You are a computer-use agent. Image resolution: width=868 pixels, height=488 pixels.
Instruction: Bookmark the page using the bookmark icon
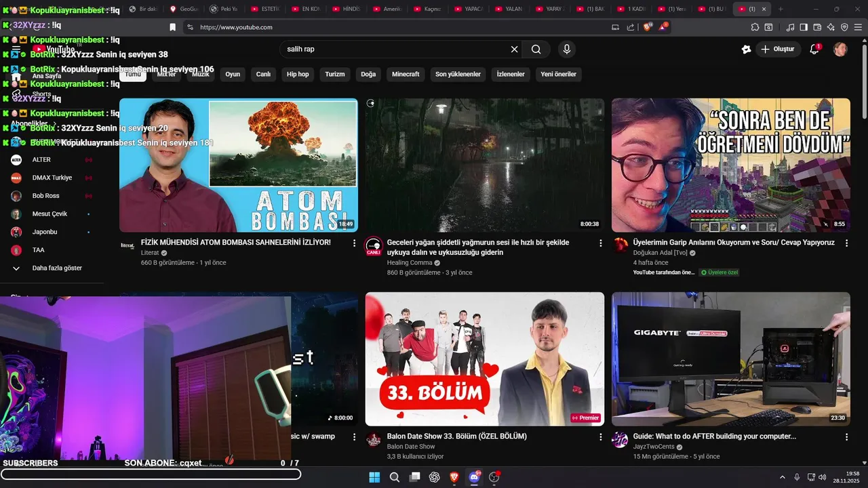[x=172, y=27]
